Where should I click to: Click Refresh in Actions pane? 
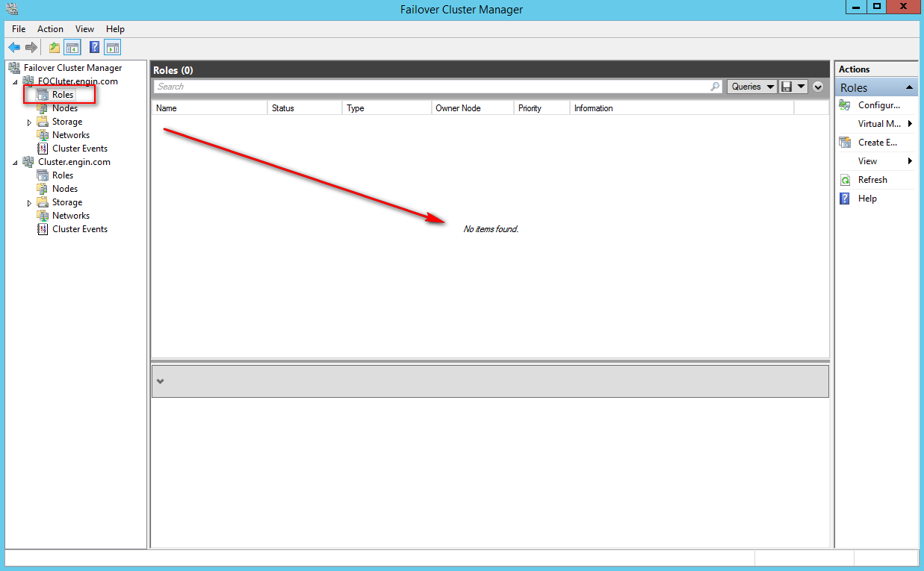point(872,180)
